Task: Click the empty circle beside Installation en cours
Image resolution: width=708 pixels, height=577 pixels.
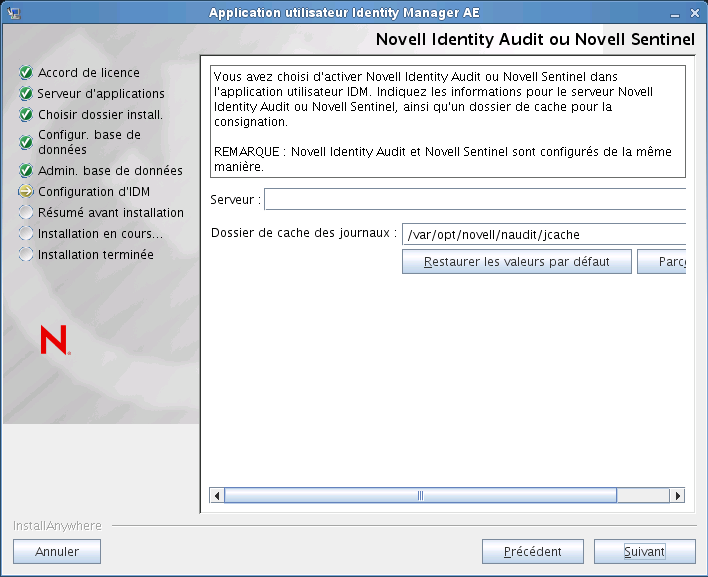Action: point(26,233)
